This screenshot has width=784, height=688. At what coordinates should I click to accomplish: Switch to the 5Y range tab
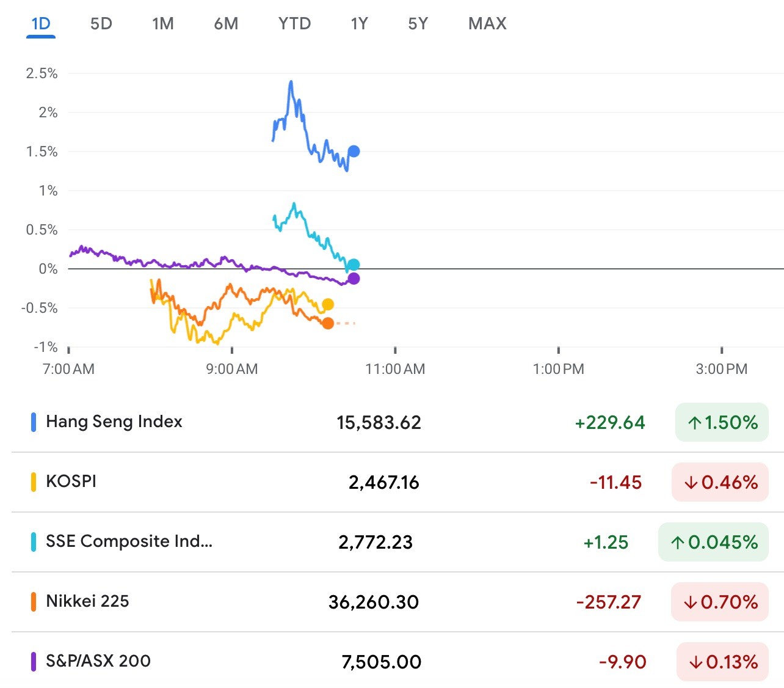pos(418,24)
